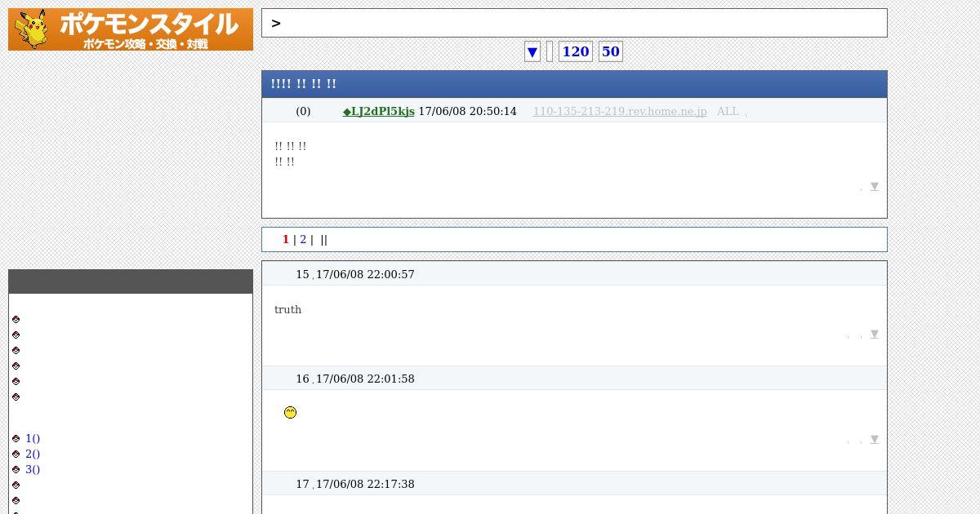Screen dimensions: 980x514
Task: Click the yellow smiley emoticon in post 16
Action: coord(290,413)
